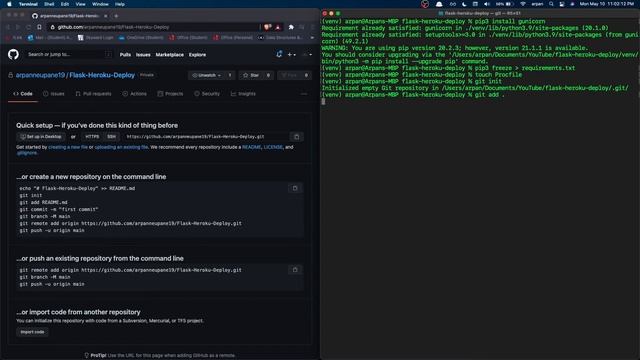The width and height of the screenshot is (640, 360).
Task: Switch to the Projects tab
Action: tap(170, 94)
